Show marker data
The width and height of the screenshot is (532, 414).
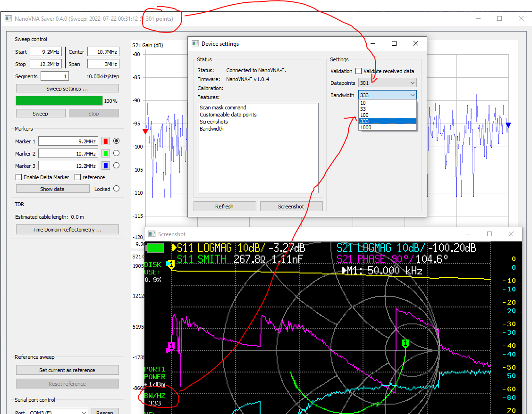point(52,189)
